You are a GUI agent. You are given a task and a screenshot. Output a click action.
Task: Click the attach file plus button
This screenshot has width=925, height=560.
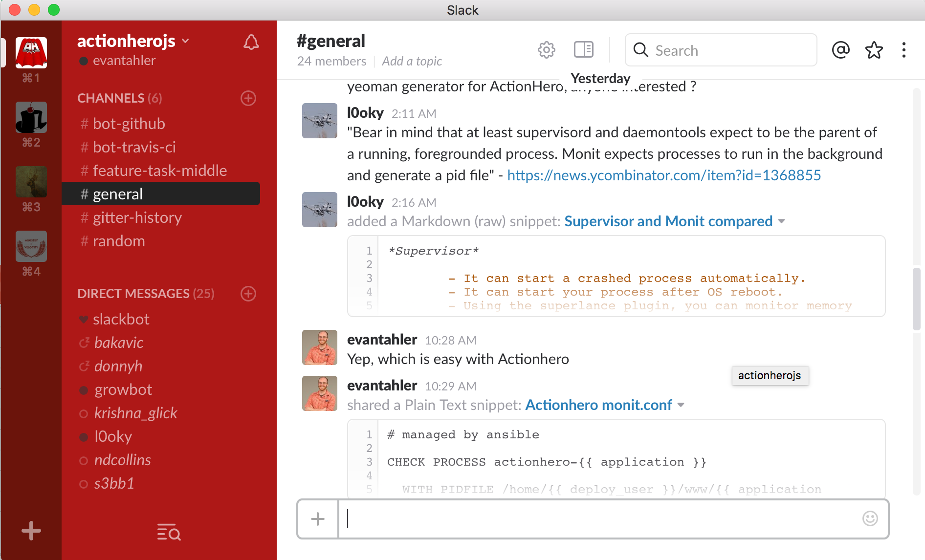click(x=318, y=519)
